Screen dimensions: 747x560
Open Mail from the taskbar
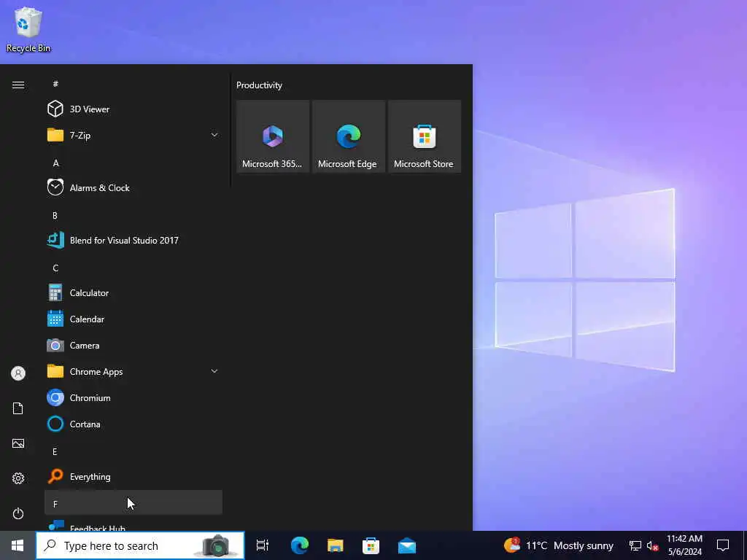click(407, 545)
